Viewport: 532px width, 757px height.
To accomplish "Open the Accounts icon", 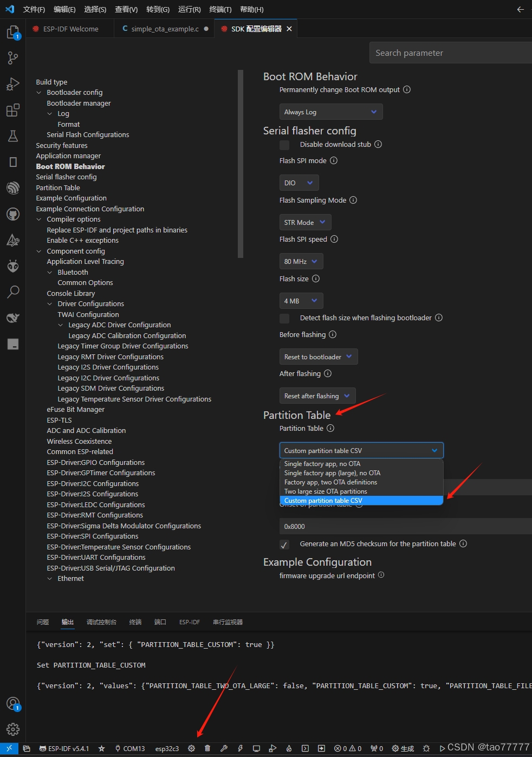I will click(13, 704).
